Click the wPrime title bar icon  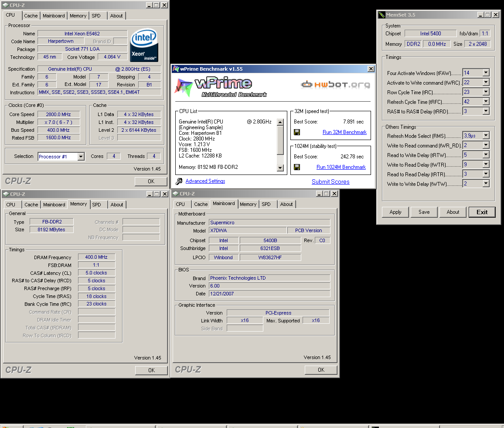pos(176,69)
